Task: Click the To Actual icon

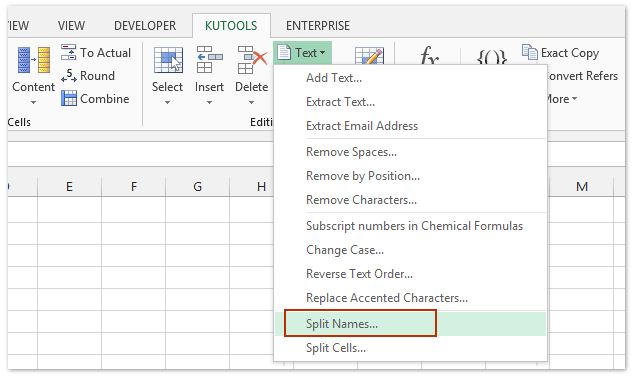Action: point(68,52)
